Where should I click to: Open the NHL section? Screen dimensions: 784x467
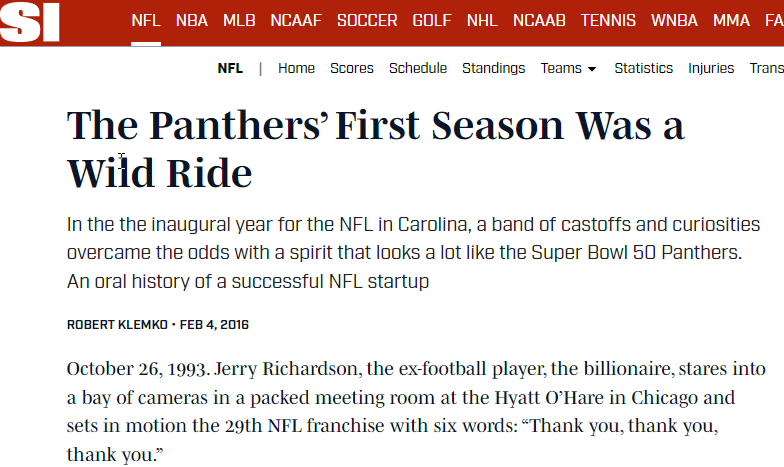point(482,20)
